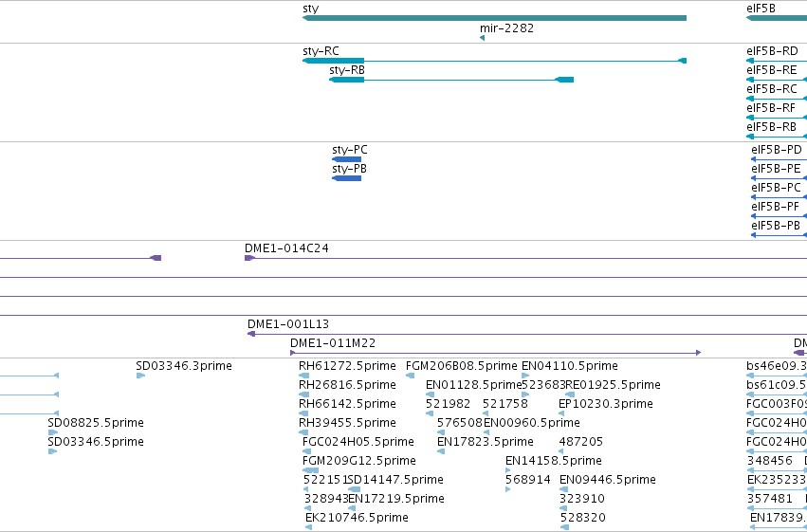807x532 pixels.
Task: Click the EN14158.5prime EST label
Action: (553, 461)
